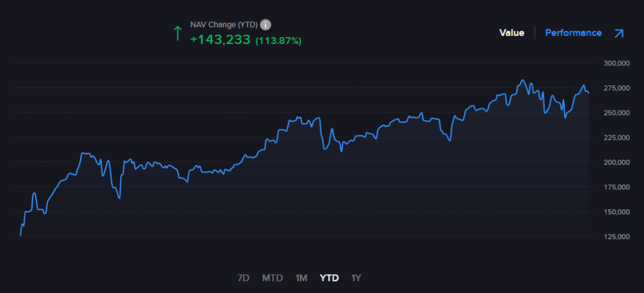Click the 125,000 y-axis label
Screen dimensions: 644x293
click(616, 236)
